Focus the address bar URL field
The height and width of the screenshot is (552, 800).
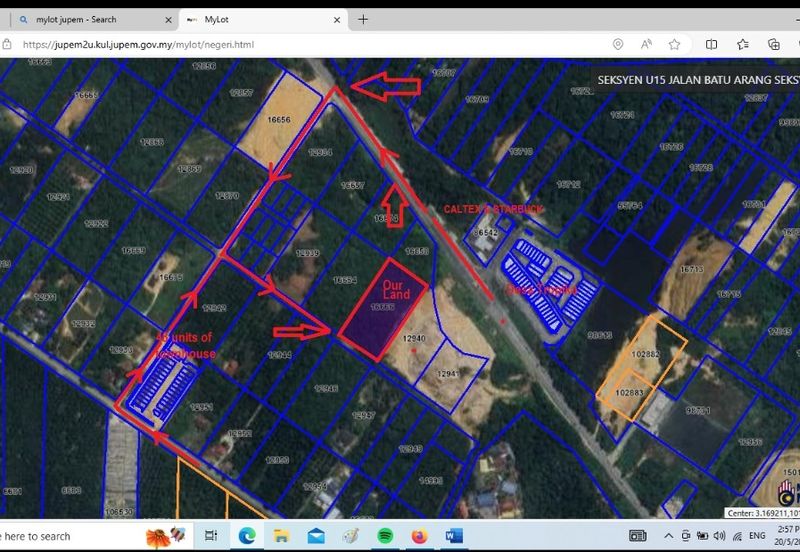(306, 44)
